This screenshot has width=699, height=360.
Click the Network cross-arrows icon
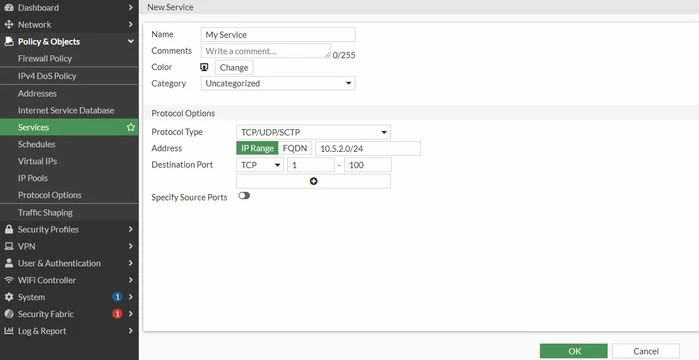tap(9, 25)
